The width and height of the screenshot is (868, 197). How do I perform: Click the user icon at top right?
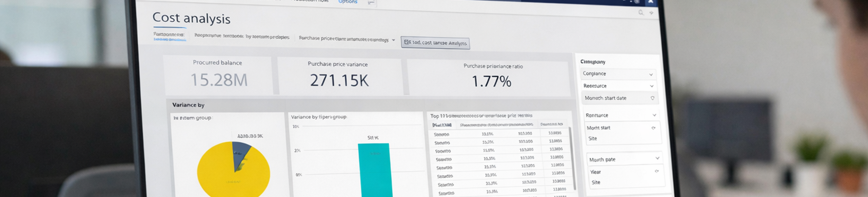tap(650, 2)
